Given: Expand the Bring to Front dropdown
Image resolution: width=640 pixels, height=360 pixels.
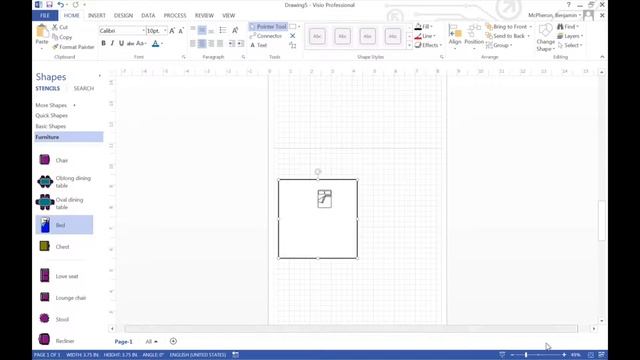Looking at the screenshot, I should pyautogui.click(x=531, y=27).
